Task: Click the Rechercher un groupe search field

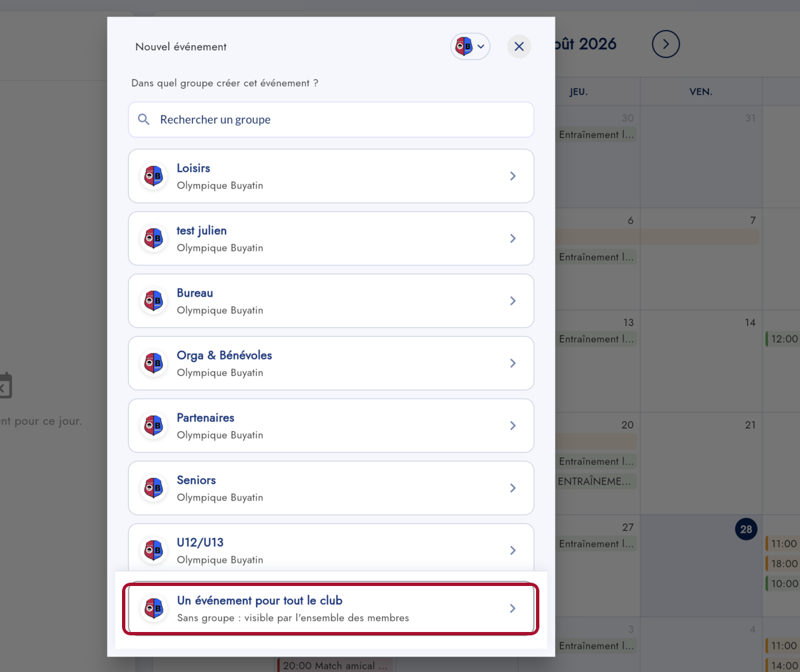Action: 331,120
